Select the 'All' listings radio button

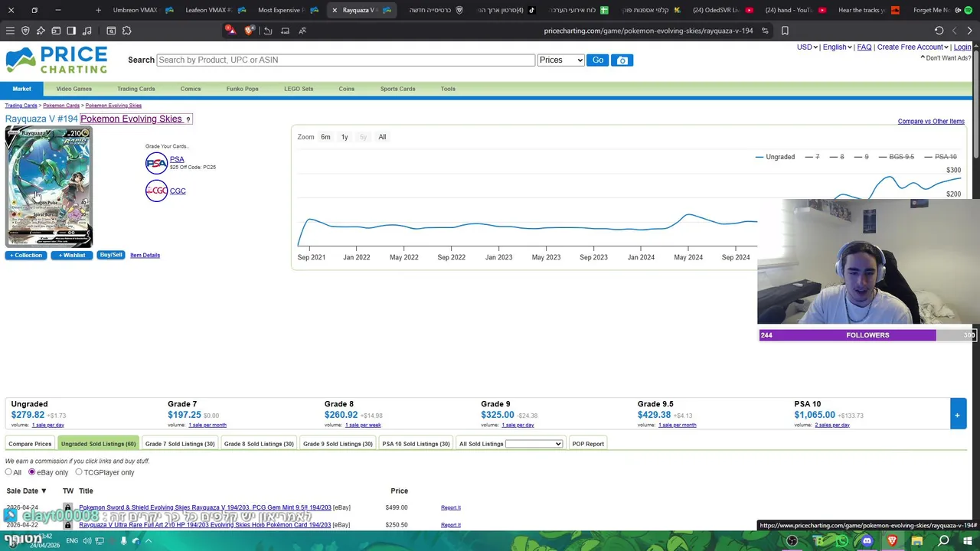pyautogui.click(x=8, y=472)
